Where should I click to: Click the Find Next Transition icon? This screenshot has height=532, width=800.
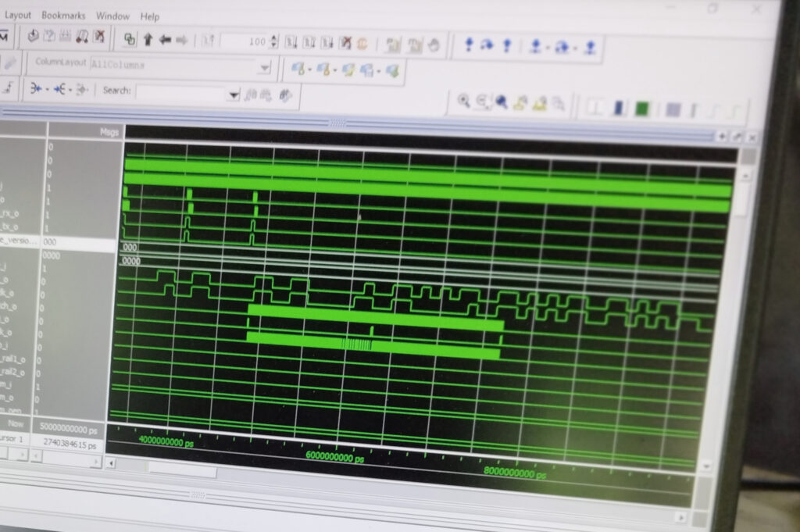click(x=60, y=89)
